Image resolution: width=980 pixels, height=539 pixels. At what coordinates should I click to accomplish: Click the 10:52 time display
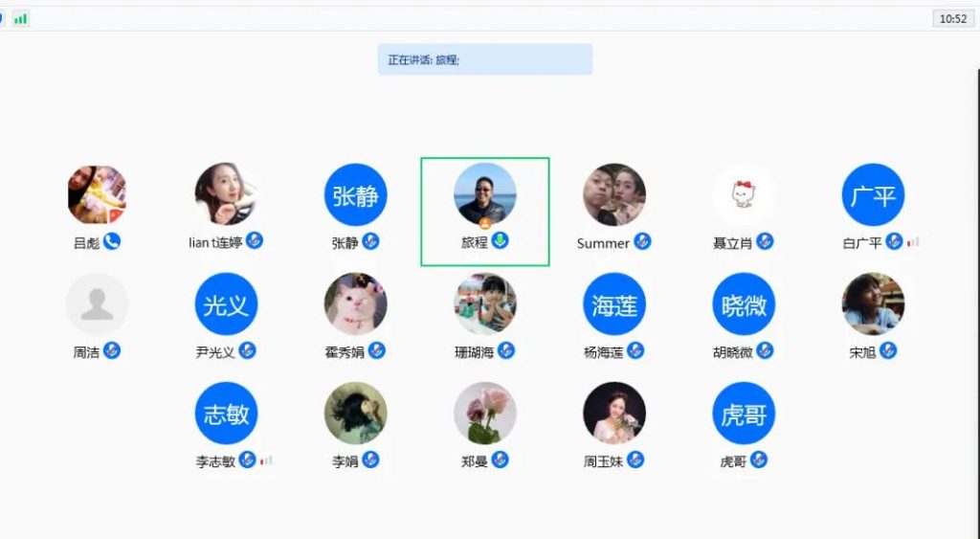coord(953,19)
